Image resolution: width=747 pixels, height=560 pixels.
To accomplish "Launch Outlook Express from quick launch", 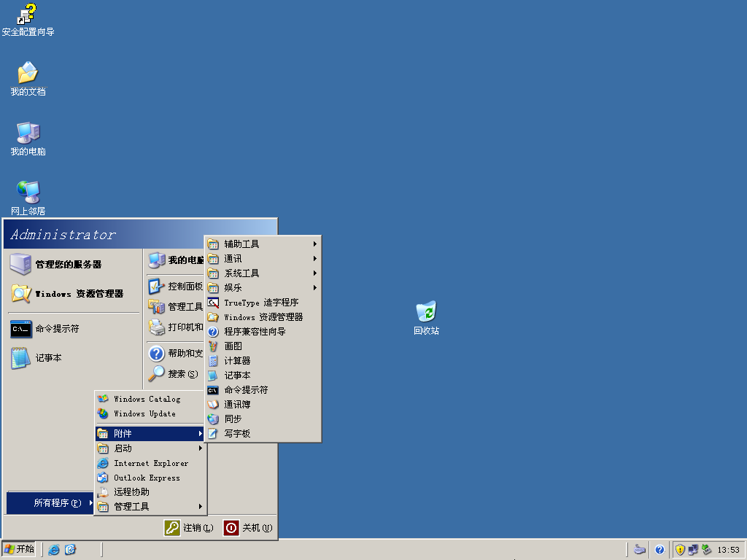I will [x=70, y=550].
